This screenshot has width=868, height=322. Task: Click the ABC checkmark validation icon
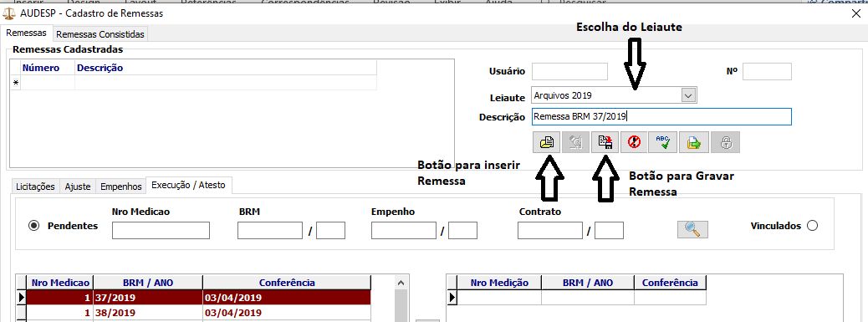[663, 143]
